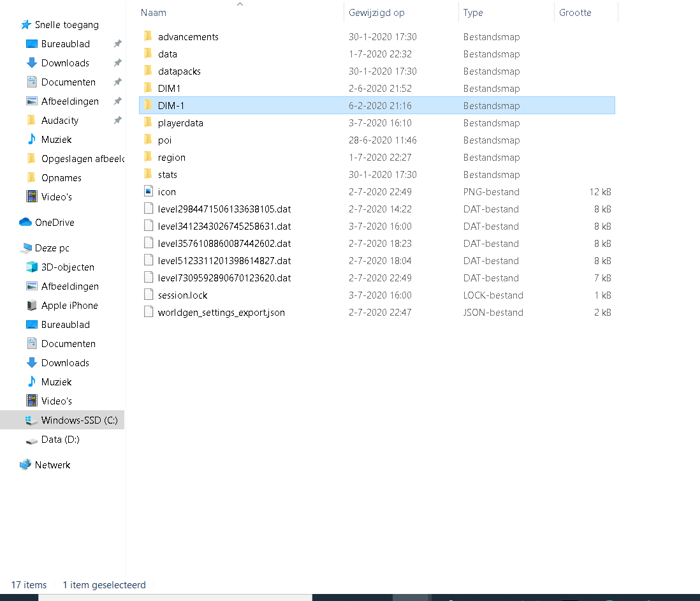Click the date 3-7-2020 16:10 for playerdata
Screen dimensions: 700x601
380,122
